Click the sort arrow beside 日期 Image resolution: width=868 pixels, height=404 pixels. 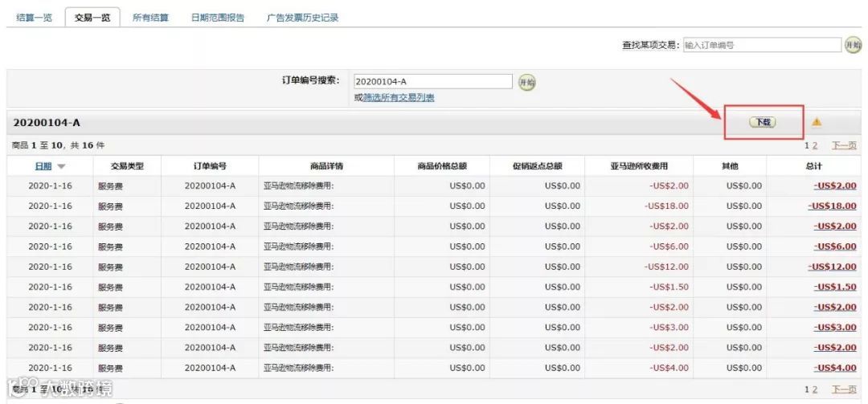(61, 166)
